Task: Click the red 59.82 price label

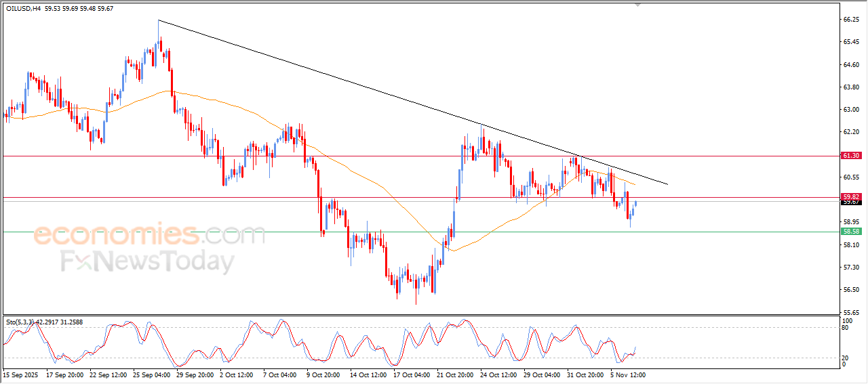Action: coord(850,197)
